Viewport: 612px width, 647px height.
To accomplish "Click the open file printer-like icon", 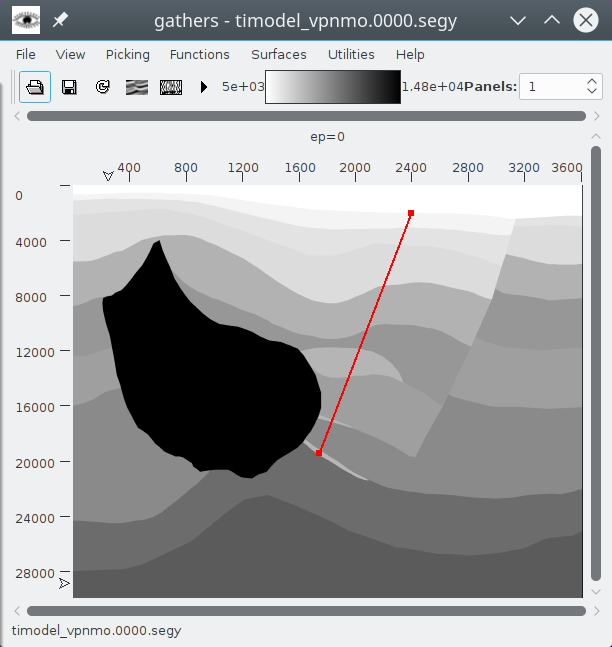I will coord(35,87).
